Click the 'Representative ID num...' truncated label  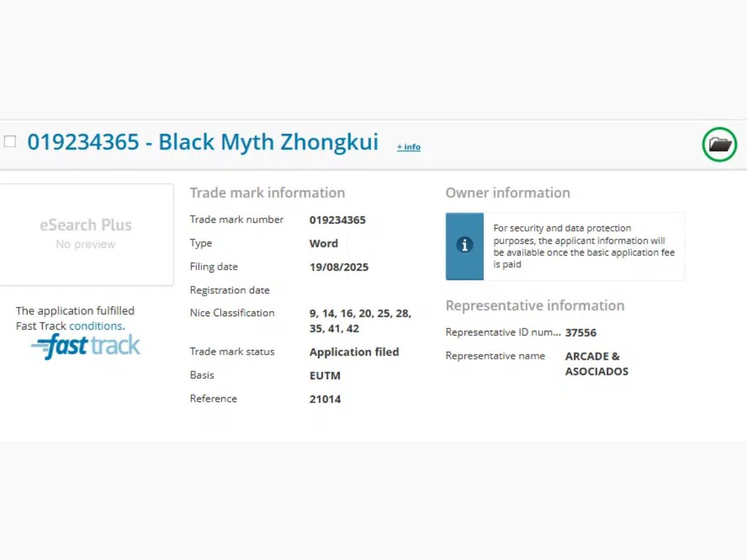[503, 332]
